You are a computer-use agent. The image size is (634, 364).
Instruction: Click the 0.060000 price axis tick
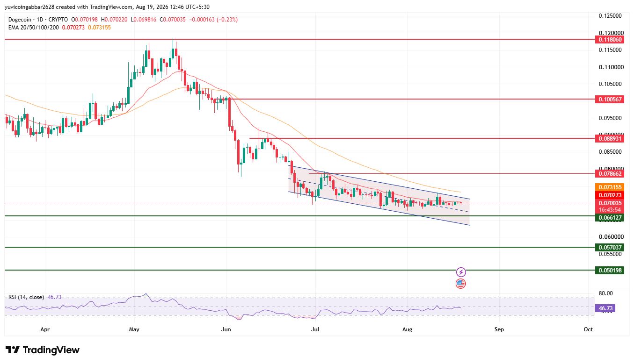611,237
